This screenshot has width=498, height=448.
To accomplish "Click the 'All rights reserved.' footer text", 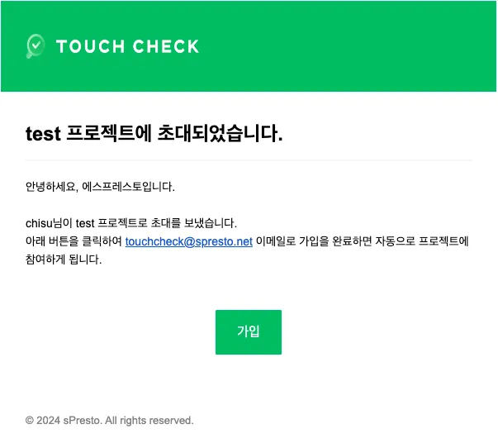I will pos(149,421).
